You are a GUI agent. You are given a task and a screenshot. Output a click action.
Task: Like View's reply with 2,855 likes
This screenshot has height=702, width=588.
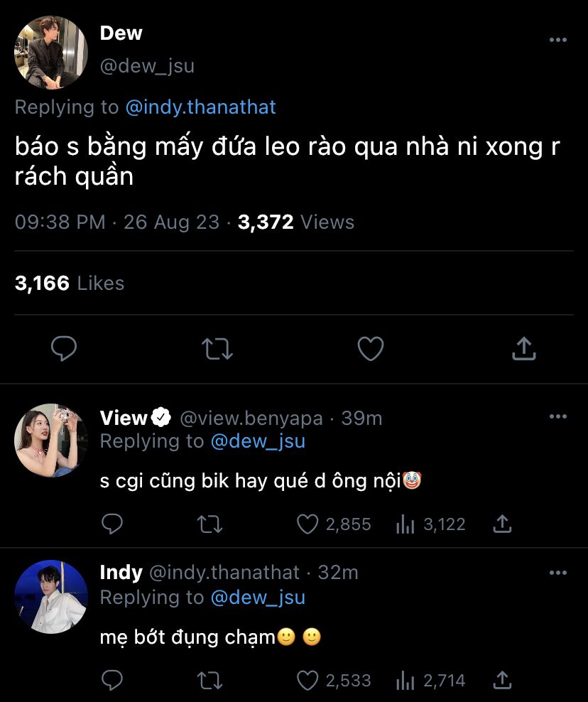307,524
